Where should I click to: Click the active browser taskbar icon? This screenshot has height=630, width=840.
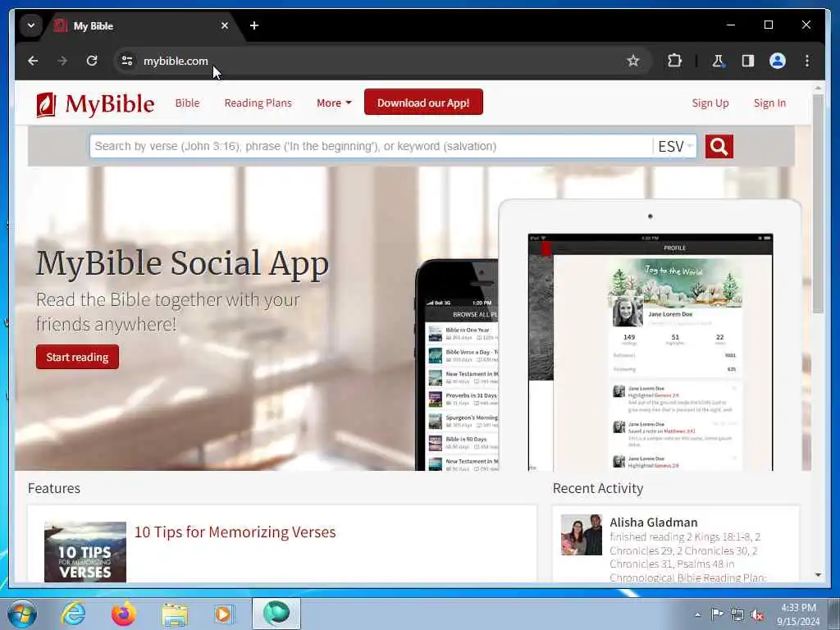point(276,614)
